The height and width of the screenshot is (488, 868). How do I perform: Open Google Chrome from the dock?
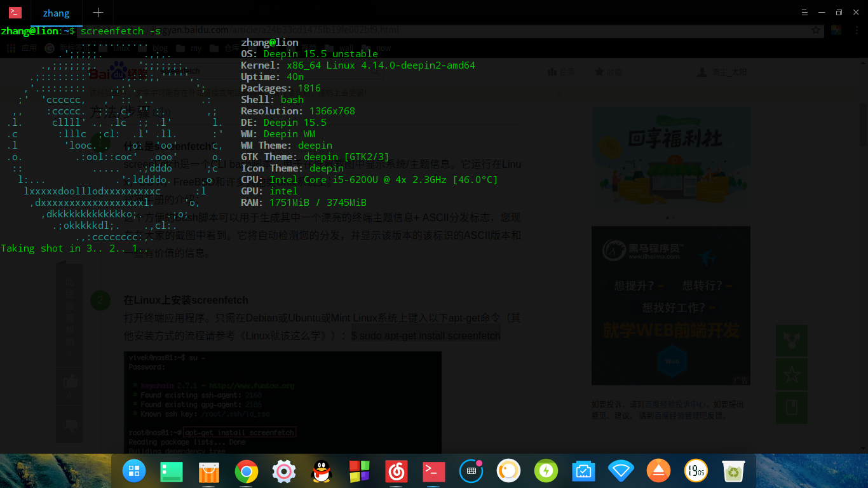[247, 471]
